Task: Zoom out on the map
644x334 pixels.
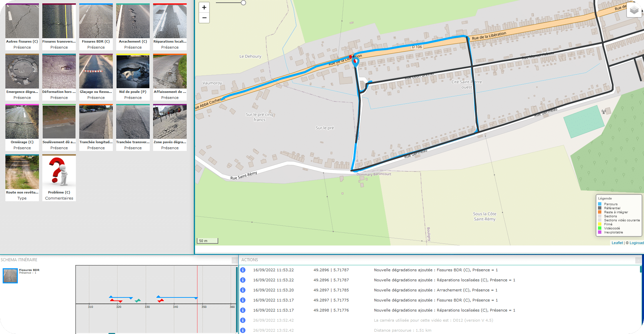Action: point(204,18)
